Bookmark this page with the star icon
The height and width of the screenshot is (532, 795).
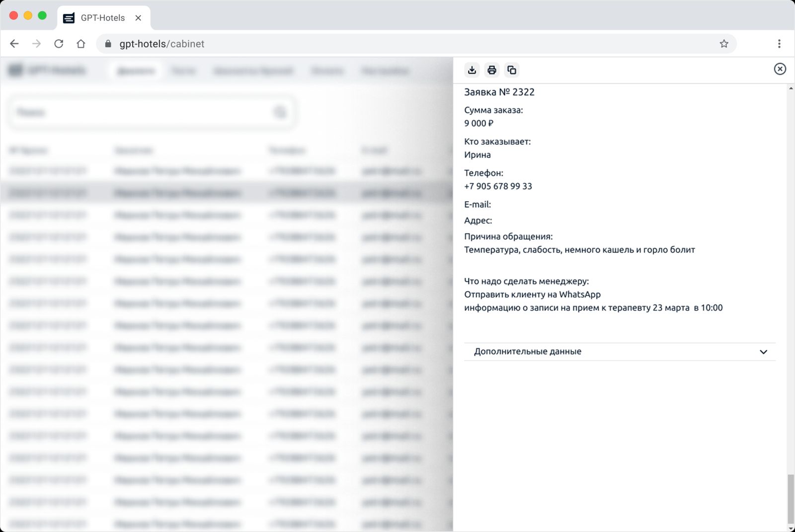coord(723,44)
